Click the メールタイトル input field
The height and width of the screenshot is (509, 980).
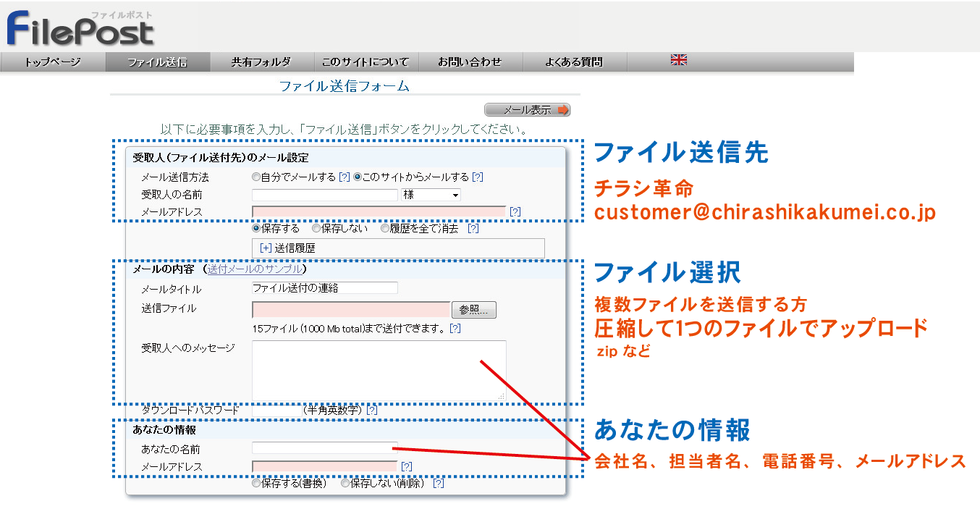(x=325, y=287)
